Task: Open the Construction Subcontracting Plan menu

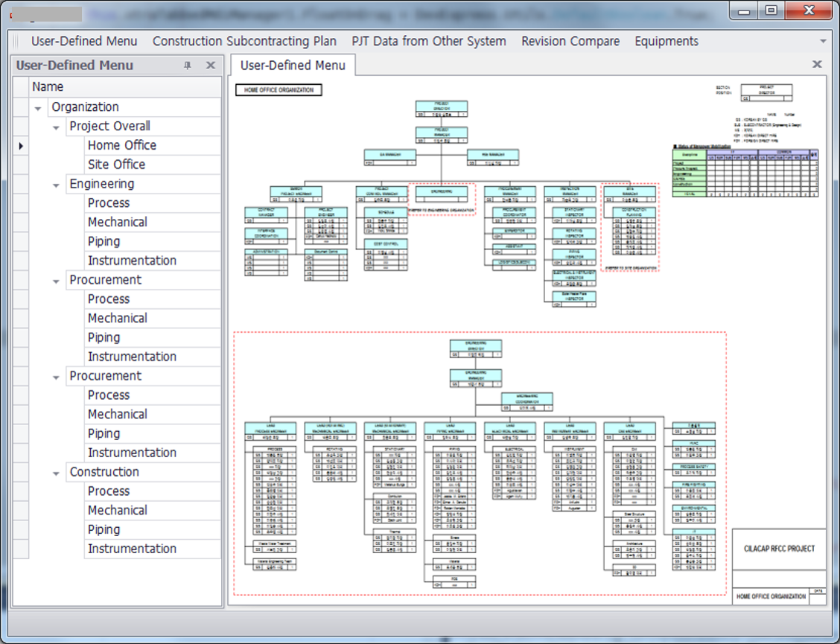Action: 244,42
